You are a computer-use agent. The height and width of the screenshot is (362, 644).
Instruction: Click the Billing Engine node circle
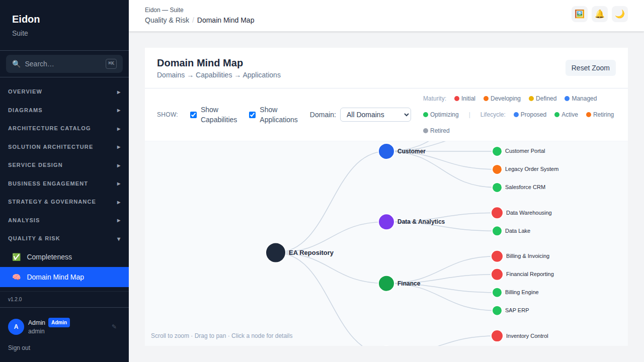tap(497, 293)
